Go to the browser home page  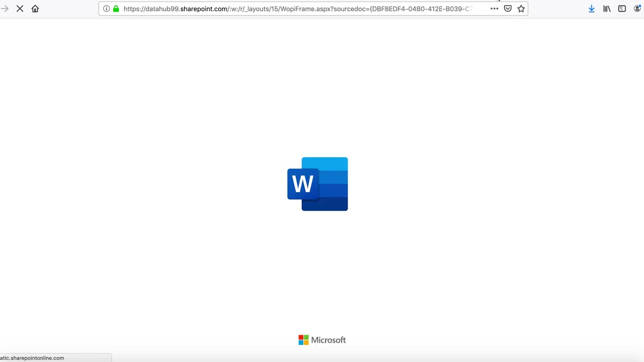(35, 9)
